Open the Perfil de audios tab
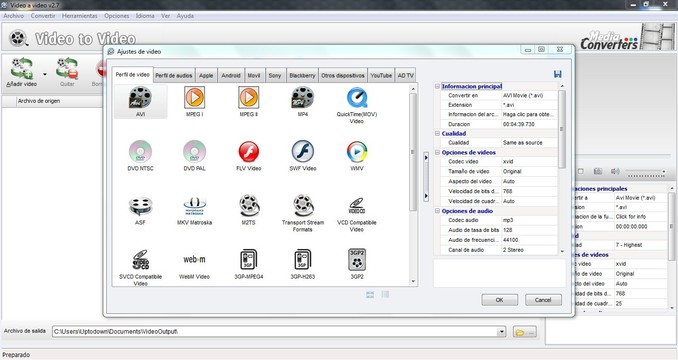 tap(174, 75)
